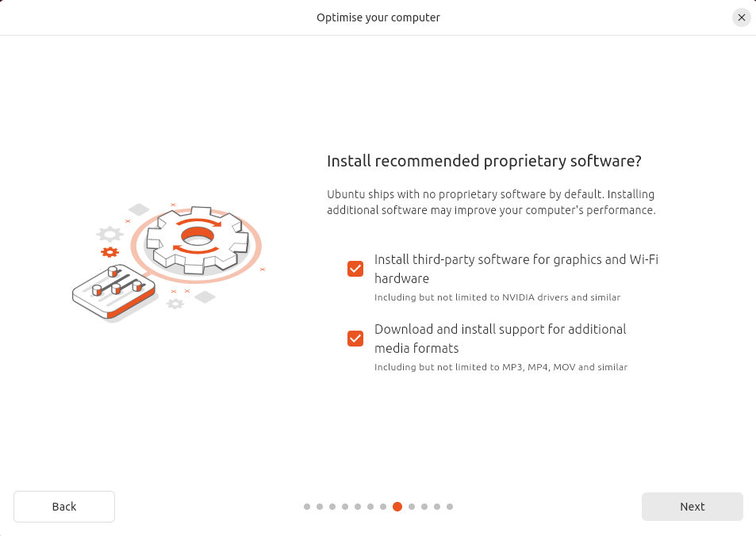Click the NVIDIA drivers description text
Screen dimensions: 756x536
click(497, 297)
